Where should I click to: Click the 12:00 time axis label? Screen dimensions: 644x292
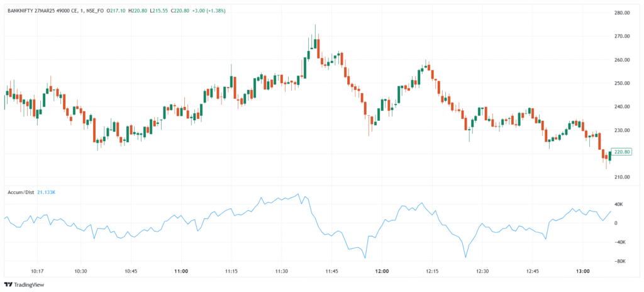click(x=382, y=271)
